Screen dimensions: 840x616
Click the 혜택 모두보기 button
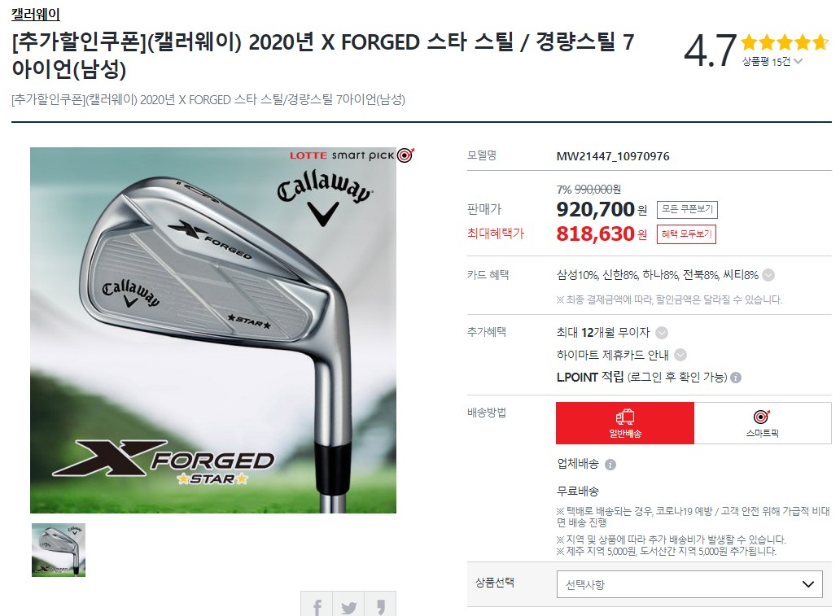pyautogui.click(x=686, y=234)
